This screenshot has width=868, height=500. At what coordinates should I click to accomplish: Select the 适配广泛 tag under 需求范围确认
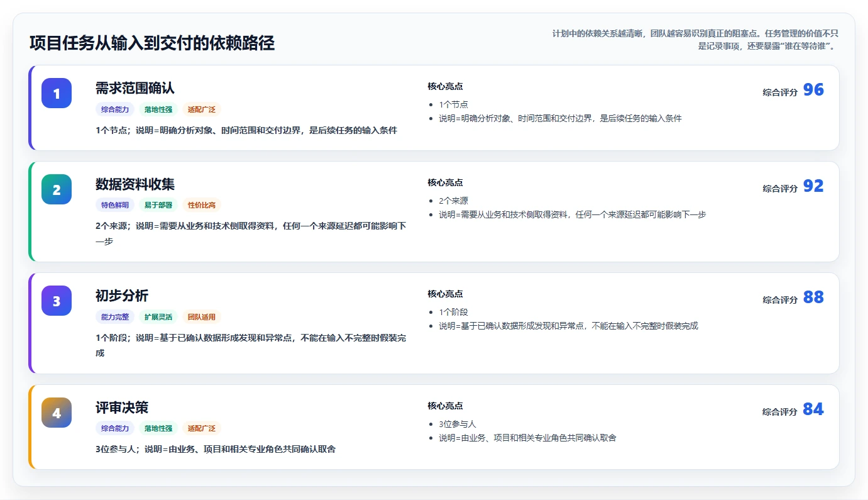(202, 109)
